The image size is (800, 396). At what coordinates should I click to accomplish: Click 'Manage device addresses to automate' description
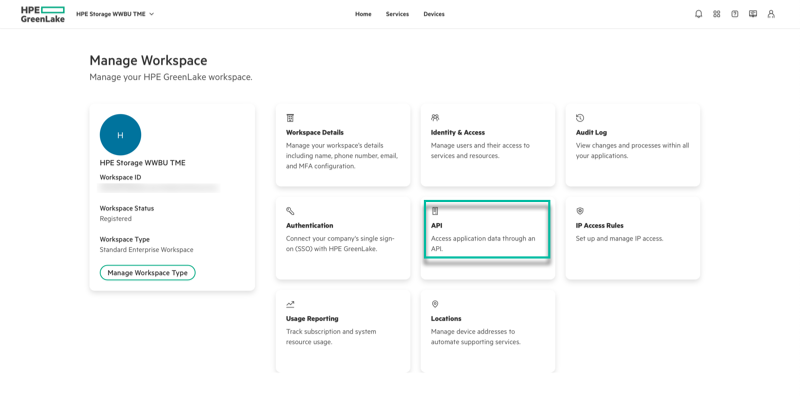pos(476,337)
